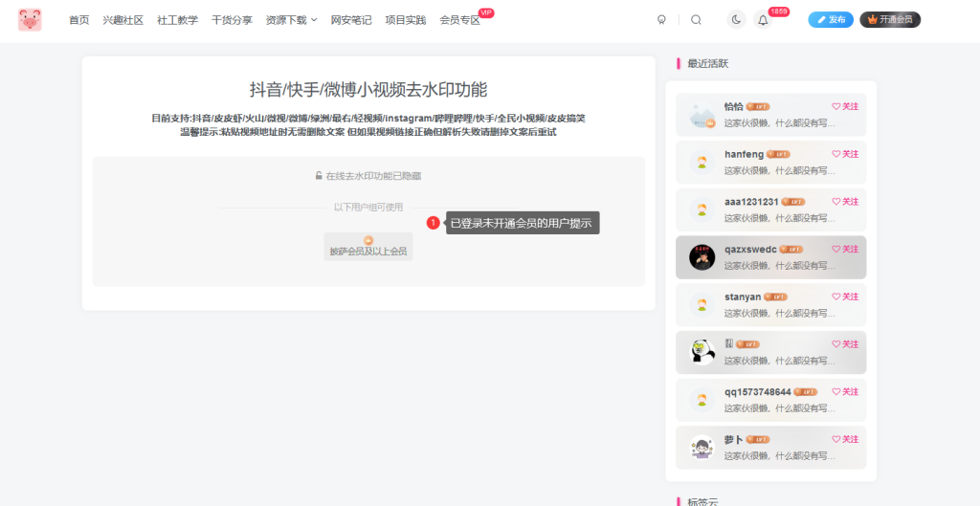The height and width of the screenshot is (506, 980).
Task: Click the 1859 notification count badge
Action: 779,11
